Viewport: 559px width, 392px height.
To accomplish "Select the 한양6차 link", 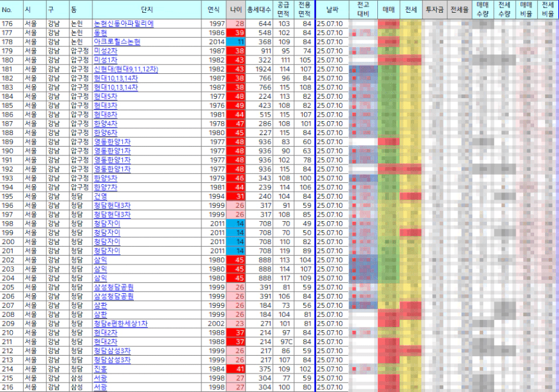I will 106,133.
